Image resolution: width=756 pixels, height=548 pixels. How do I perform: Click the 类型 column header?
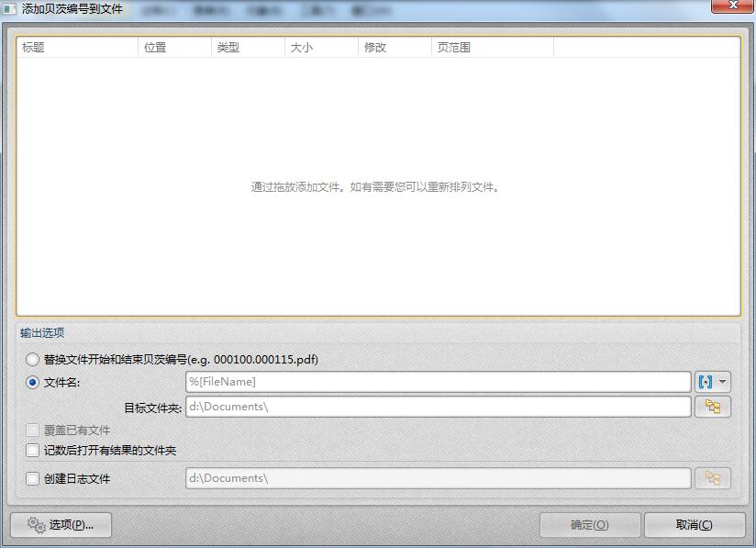click(248, 48)
